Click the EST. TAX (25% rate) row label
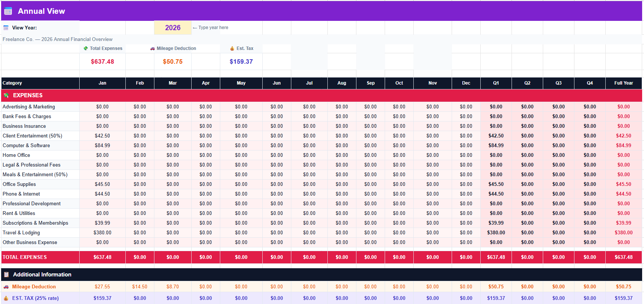The width and height of the screenshot is (644, 304). click(35, 298)
